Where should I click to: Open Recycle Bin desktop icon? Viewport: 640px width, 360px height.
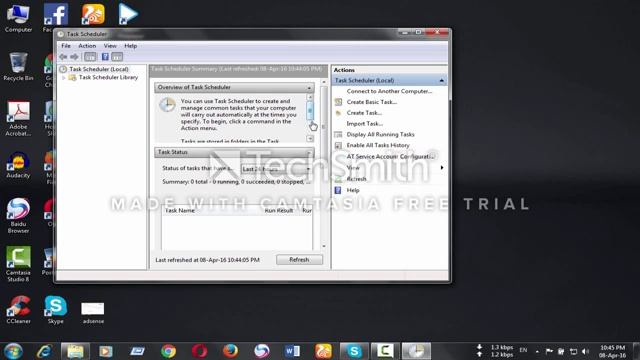click(x=18, y=67)
